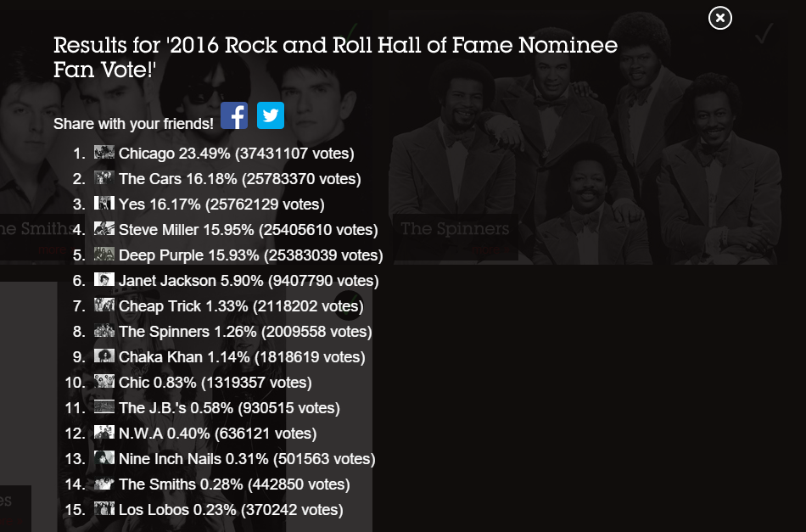Click the Chicago thumbnail image

(104, 153)
